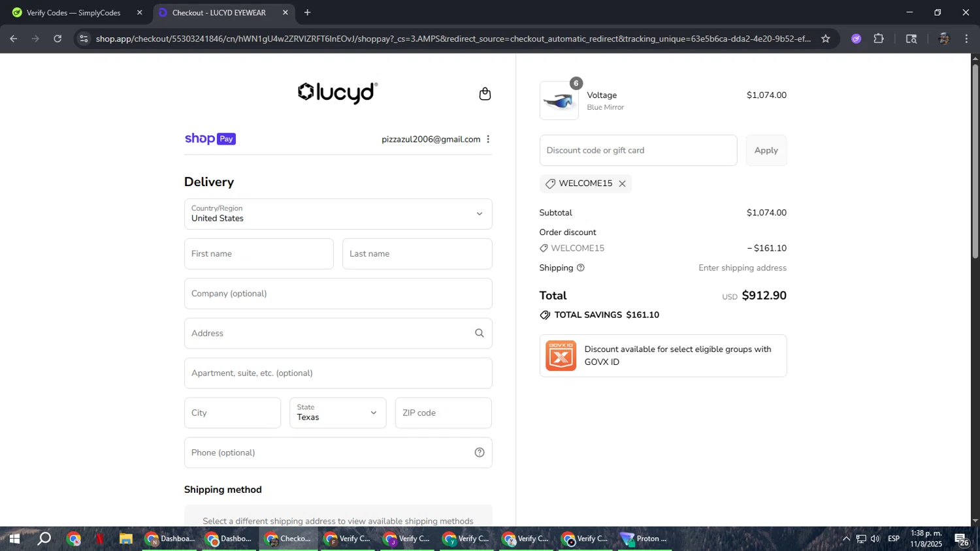The width and height of the screenshot is (980, 551).
Task: Open first Dashboard window in taskbar
Action: coord(170,539)
